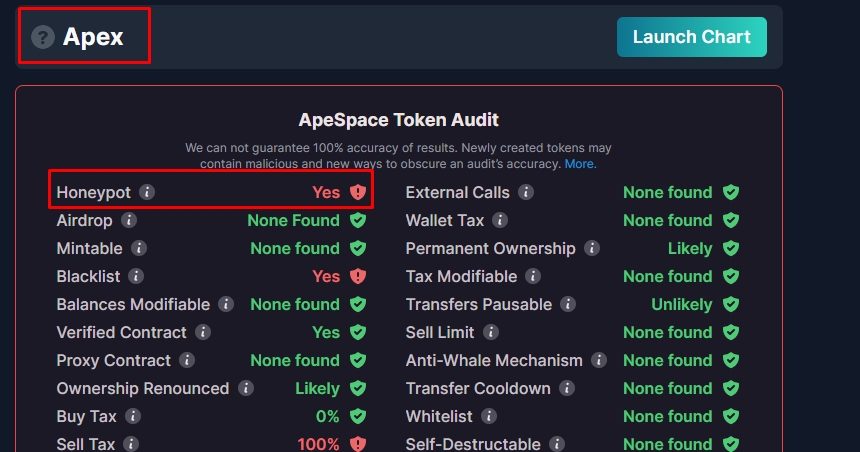
Task: Click the ApeSpace Token Audit heading
Action: (x=398, y=120)
